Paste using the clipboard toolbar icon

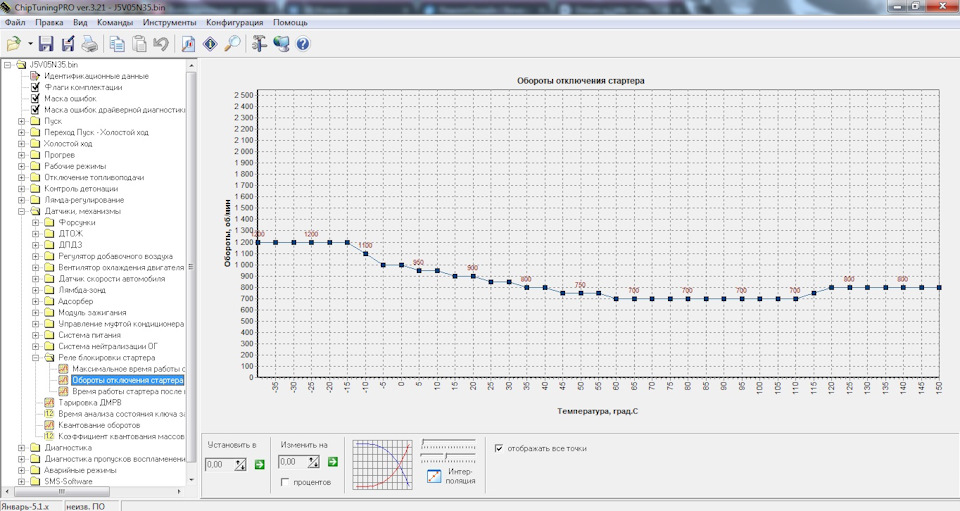point(140,44)
